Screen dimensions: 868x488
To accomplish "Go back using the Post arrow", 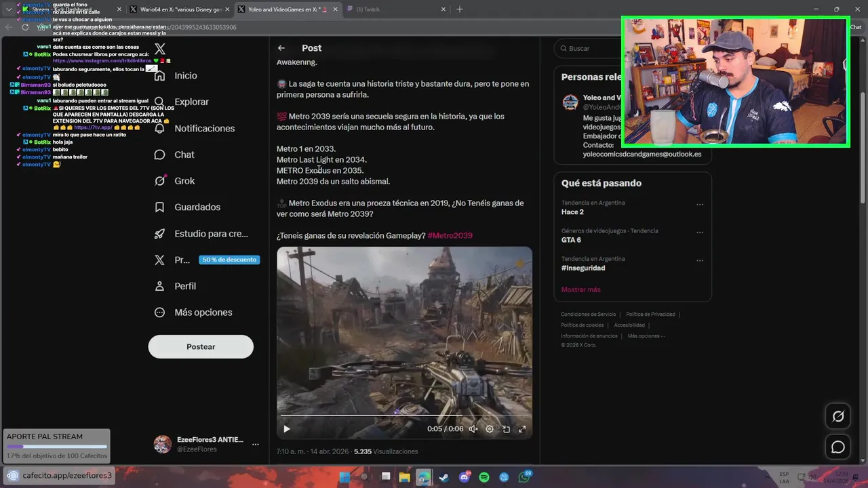I will point(281,48).
